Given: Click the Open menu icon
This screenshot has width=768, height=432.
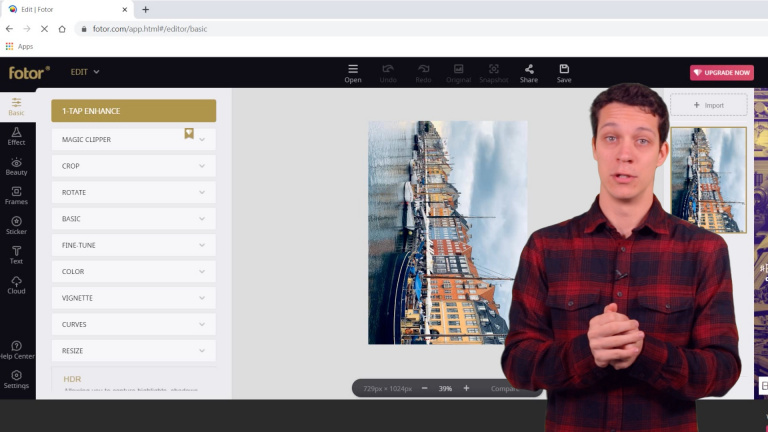Looking at the screenshot, I should click(353, 73).
